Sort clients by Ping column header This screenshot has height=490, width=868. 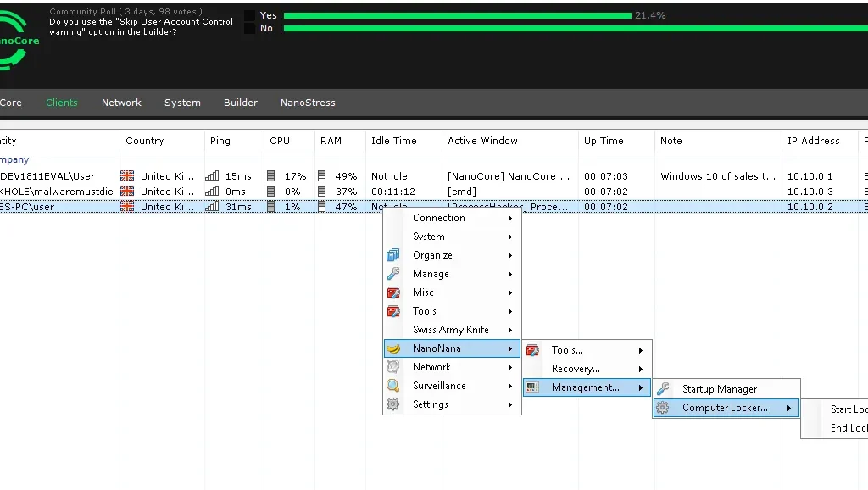tap(234, 141)
